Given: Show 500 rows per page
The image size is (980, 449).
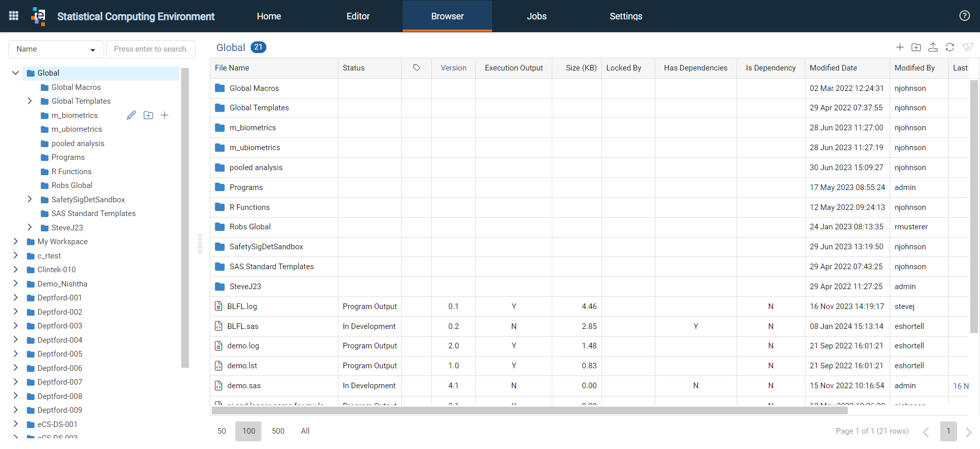Looking at the screenshot, I should point(278,431).
